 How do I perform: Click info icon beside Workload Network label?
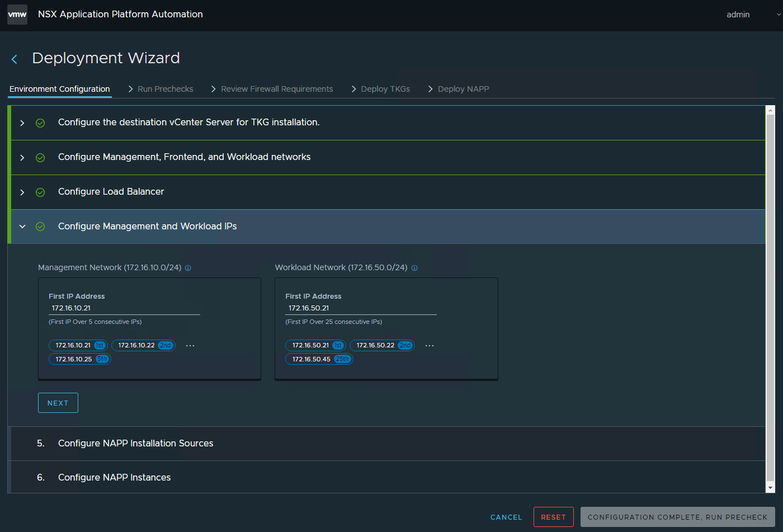tap(414, 268)
